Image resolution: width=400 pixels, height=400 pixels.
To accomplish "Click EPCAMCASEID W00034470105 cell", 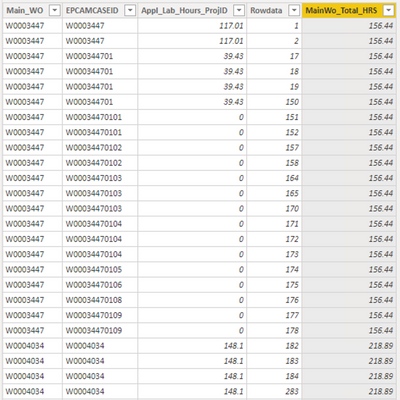I will point(100,270).
